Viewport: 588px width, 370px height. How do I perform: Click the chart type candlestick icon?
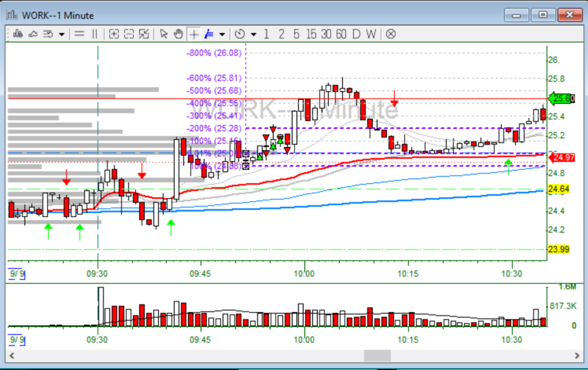pyautogui.click(x=18, y=34)
